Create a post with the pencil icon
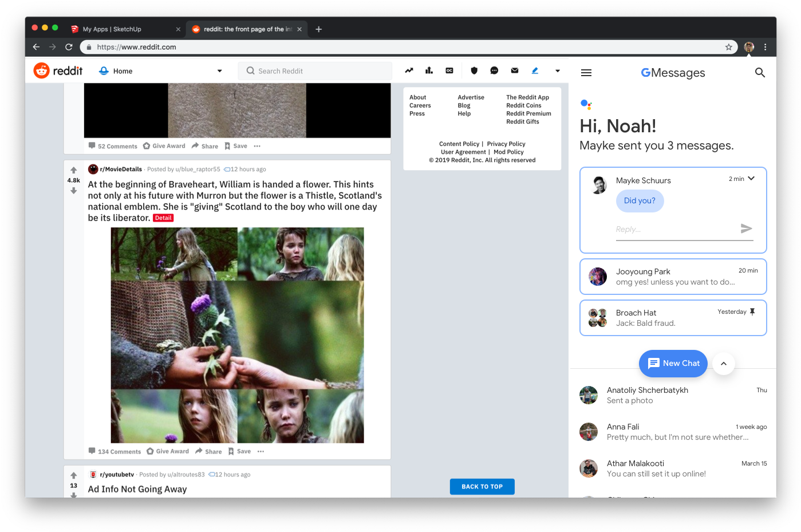Image resolution: width=801 pixels, height=532 pixels. click(x=535, y=70)
